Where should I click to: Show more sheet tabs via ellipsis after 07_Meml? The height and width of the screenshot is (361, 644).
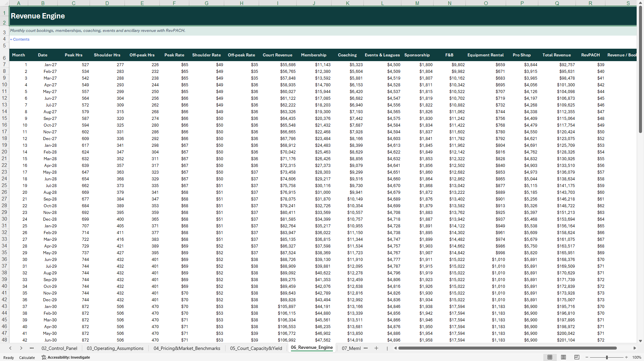tap(365, 348)
